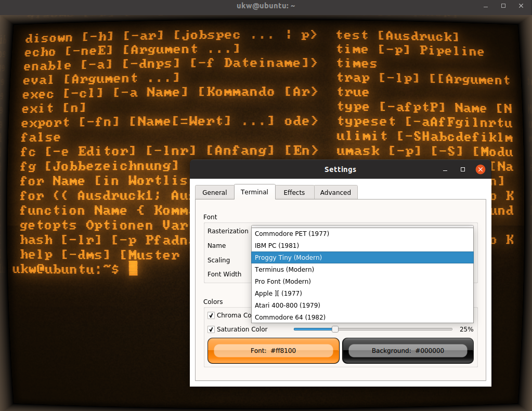532x411 pixels.
Task: Minimize the main terminal window
Action: [486, 6]
